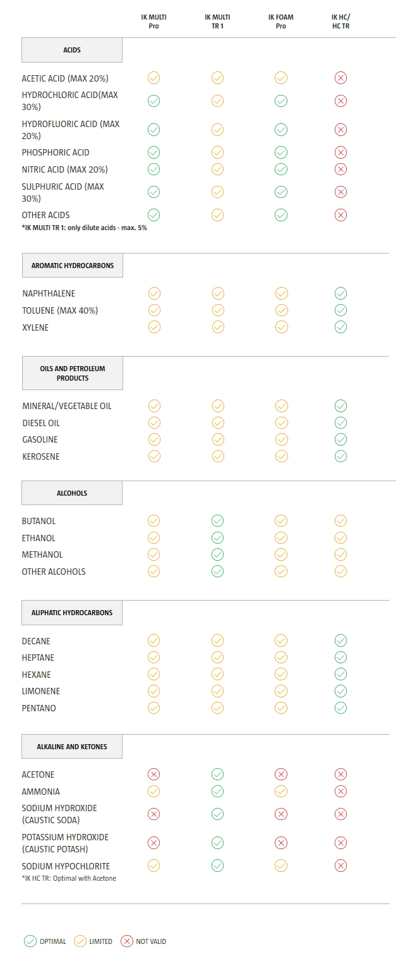The image size is (396, 980).
Task: Click the Sodium Hypochlorite IK MULTI TR 1 checkmark
Action: (x=217, y=866)
